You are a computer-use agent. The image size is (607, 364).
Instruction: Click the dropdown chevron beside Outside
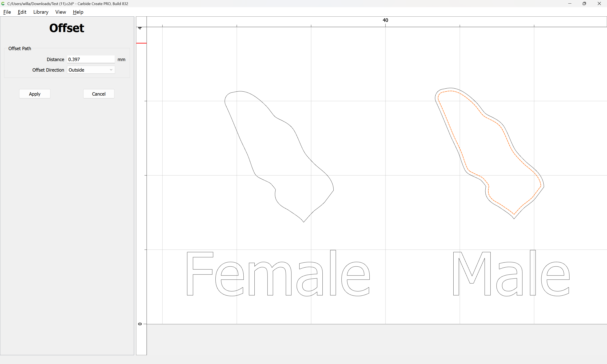point(111,70)
